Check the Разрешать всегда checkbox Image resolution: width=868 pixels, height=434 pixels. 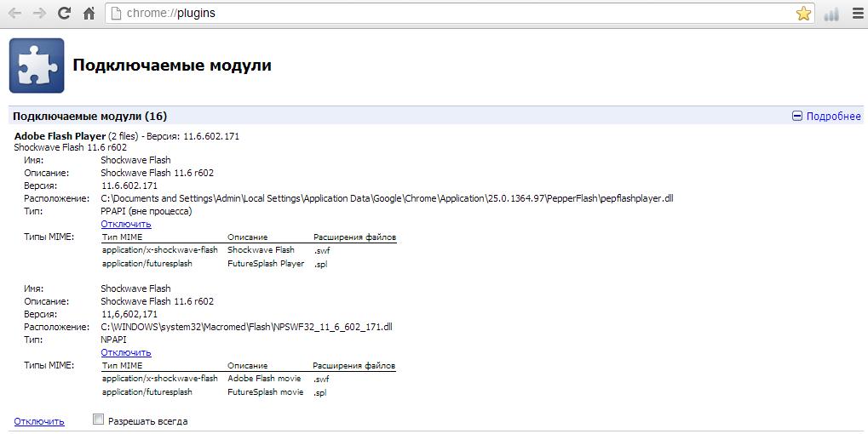coord(98,420)
